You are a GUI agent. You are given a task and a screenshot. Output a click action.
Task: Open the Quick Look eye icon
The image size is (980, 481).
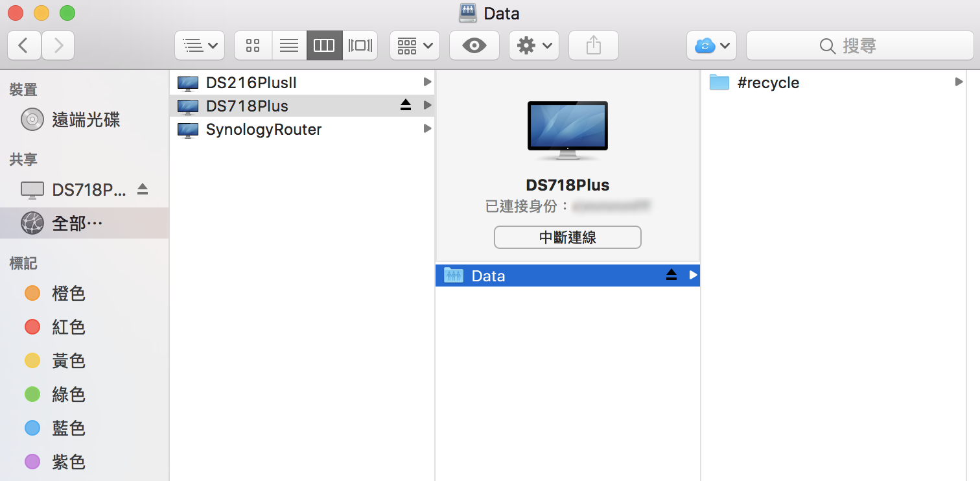click(474, 45)
